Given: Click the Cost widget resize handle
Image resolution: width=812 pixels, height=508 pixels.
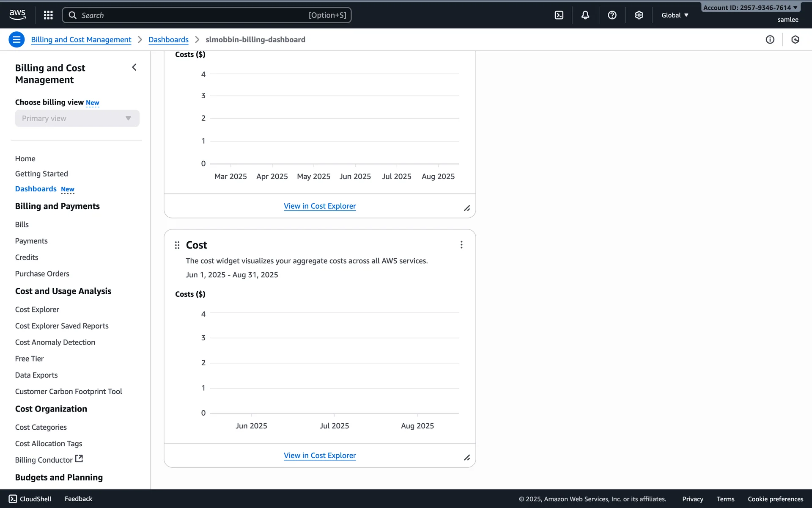Looking at the screenshot, I should 467,458.
